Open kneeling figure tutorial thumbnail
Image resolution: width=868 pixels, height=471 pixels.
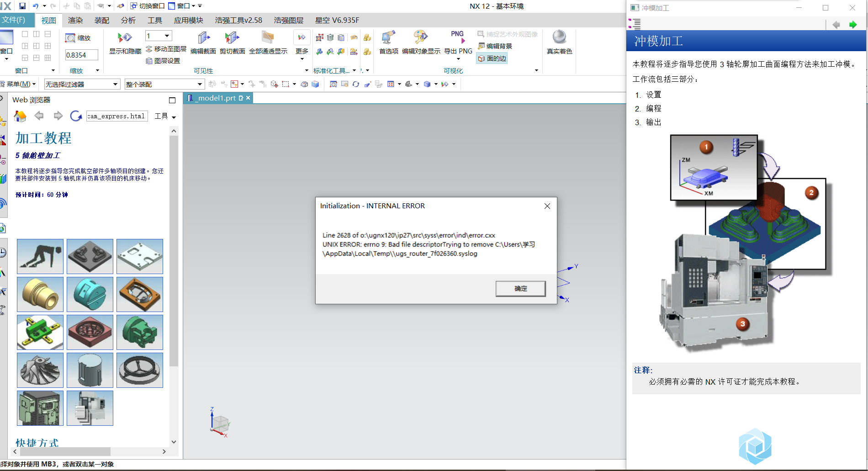point(40,256)
